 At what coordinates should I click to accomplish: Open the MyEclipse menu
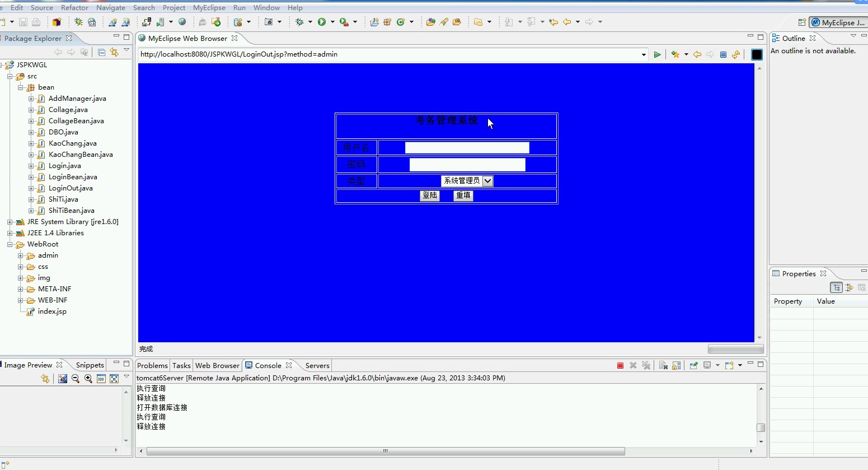(209, 8)
